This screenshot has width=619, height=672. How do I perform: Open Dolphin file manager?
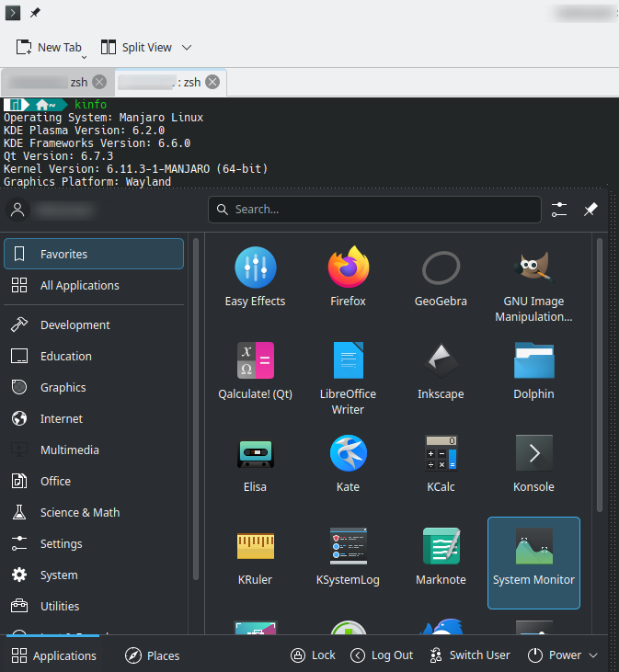pos(533,370)
